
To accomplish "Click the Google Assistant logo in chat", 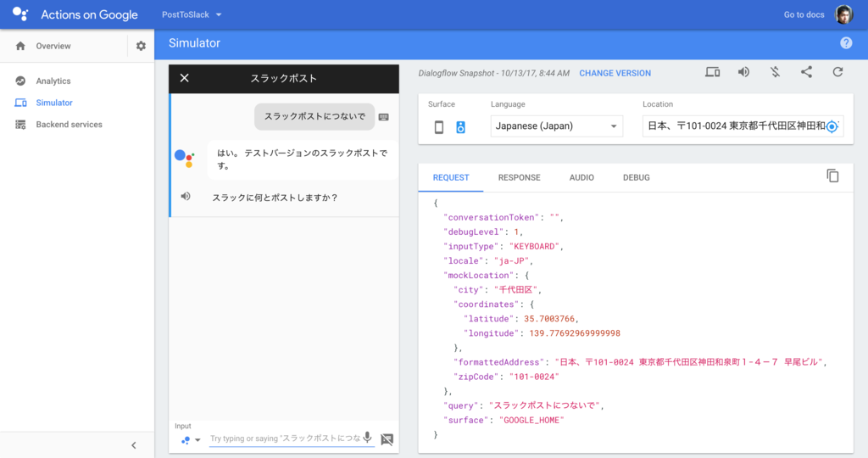I will [184, 159].
